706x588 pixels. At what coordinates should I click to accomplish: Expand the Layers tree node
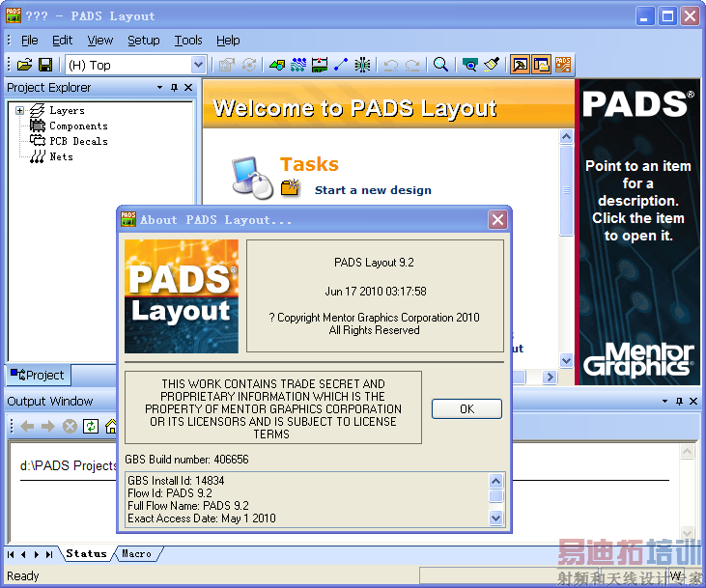point(20,111)
